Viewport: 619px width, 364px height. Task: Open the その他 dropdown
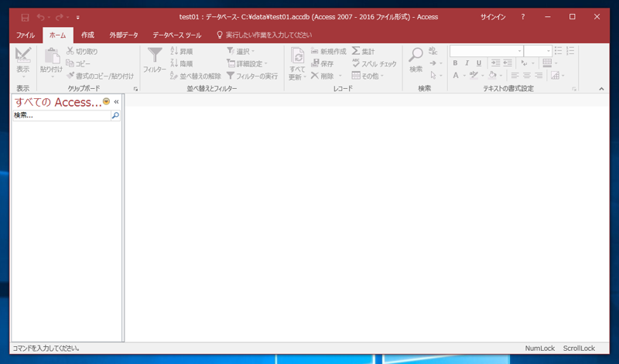[368, 76]
